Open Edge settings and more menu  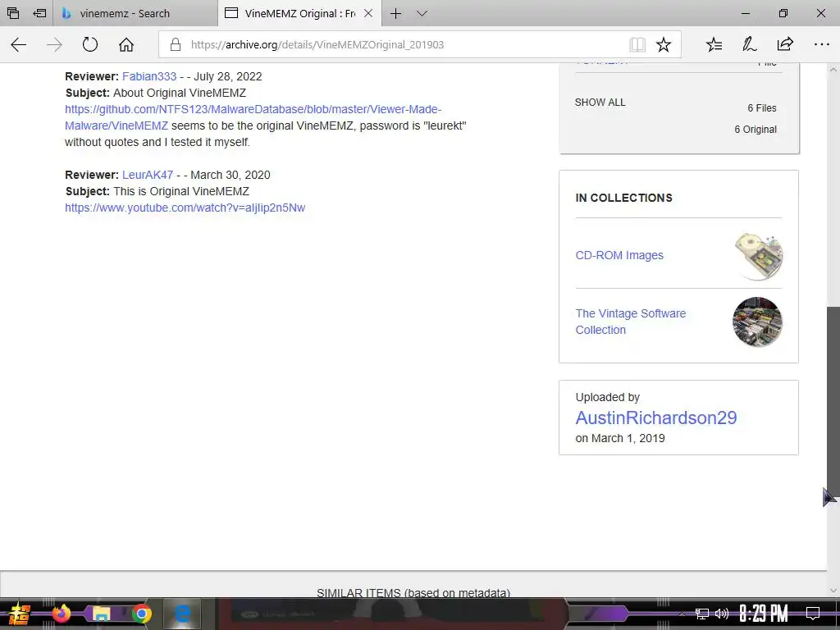point(821,44)
